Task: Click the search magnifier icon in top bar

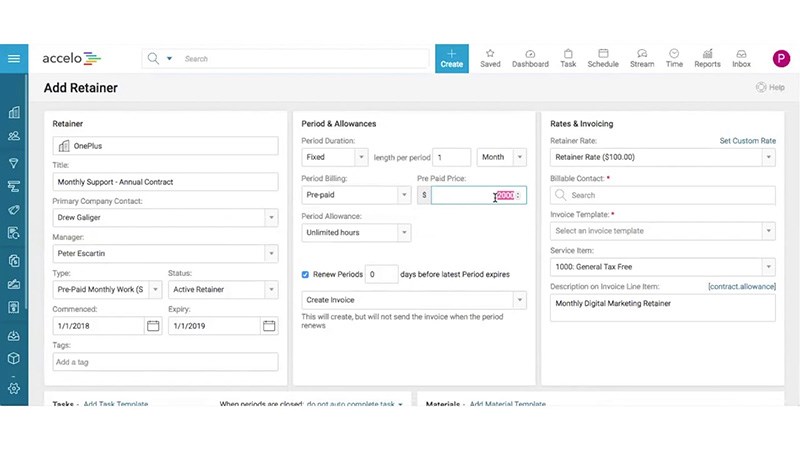Action: [153, 59]
